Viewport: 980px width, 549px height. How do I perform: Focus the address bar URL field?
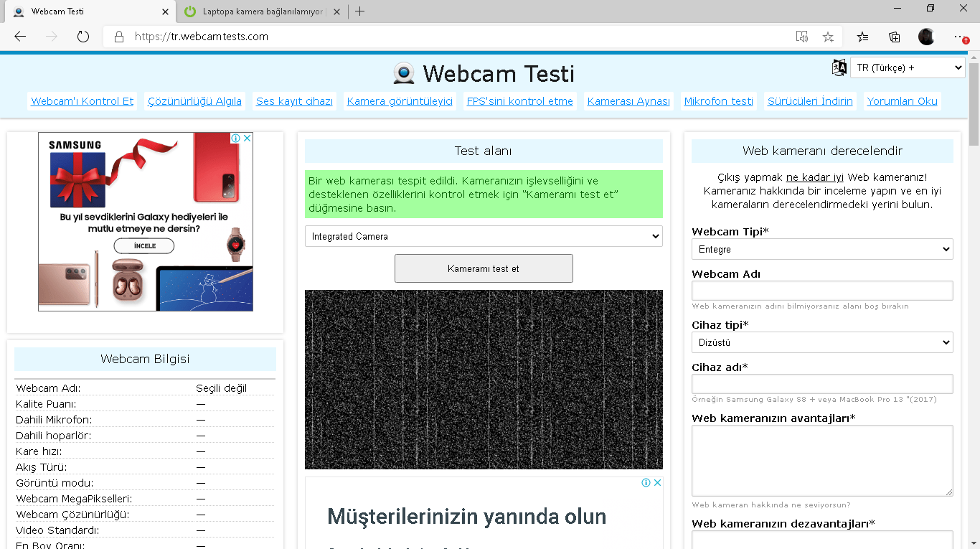click(x=459, y=37)
